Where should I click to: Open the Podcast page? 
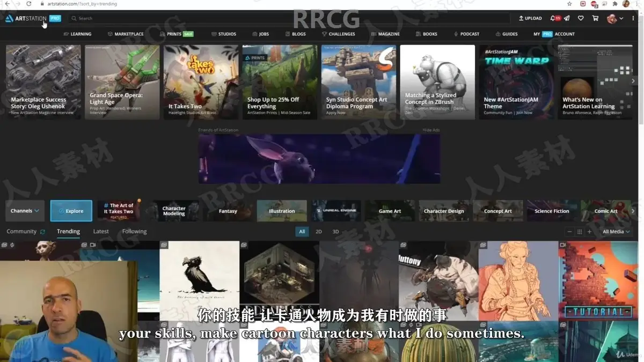(466, 34)
